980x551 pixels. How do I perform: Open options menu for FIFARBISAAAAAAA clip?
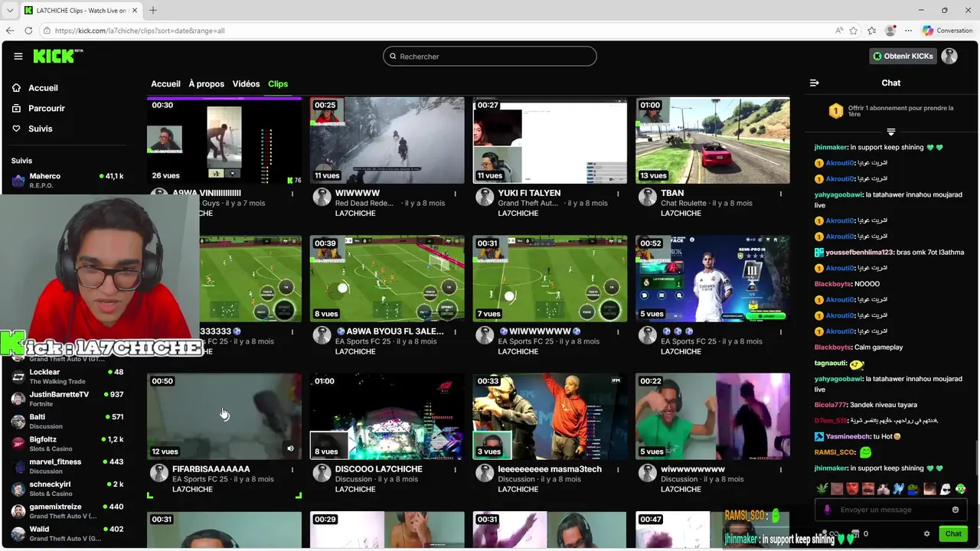coord(292,470)
